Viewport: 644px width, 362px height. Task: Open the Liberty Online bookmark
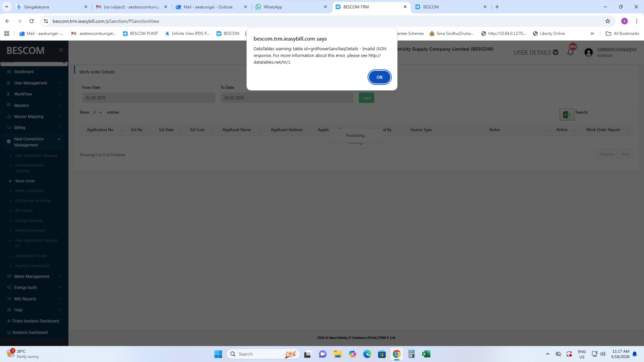click(x=549, y=33)
